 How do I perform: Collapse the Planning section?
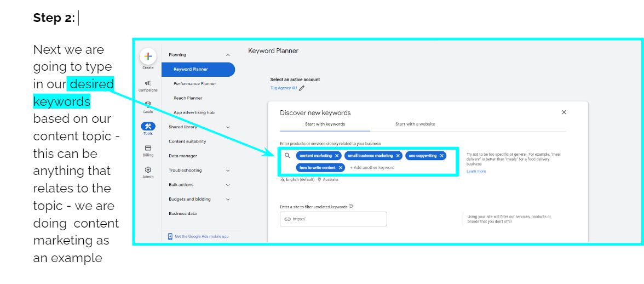(228, 55)
